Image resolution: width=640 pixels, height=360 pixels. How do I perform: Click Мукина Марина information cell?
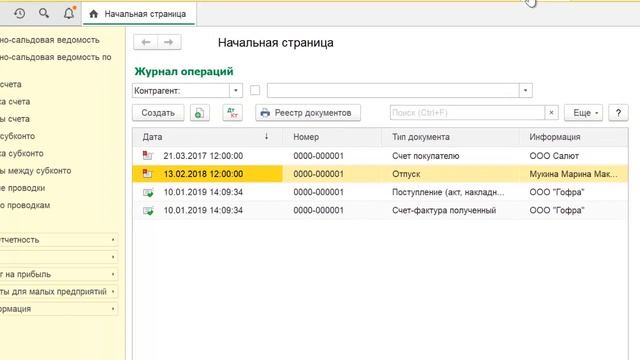pyautogui.click(x=573, y=174)
